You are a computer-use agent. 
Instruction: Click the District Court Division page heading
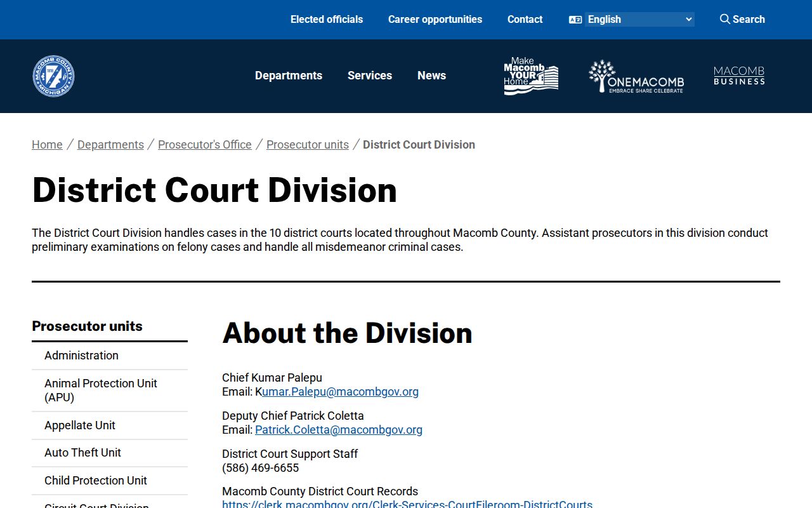214,190
